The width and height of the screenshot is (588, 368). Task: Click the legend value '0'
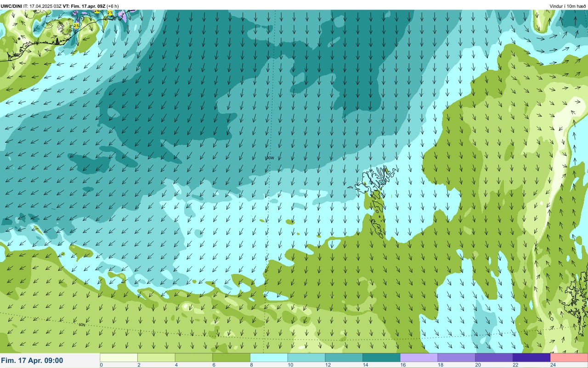(x=101, y=365)
